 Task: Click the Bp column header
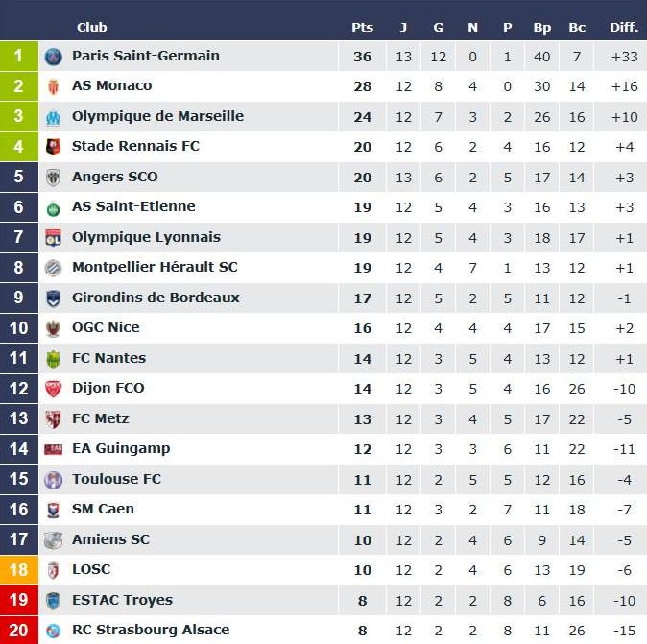(542, 28)
